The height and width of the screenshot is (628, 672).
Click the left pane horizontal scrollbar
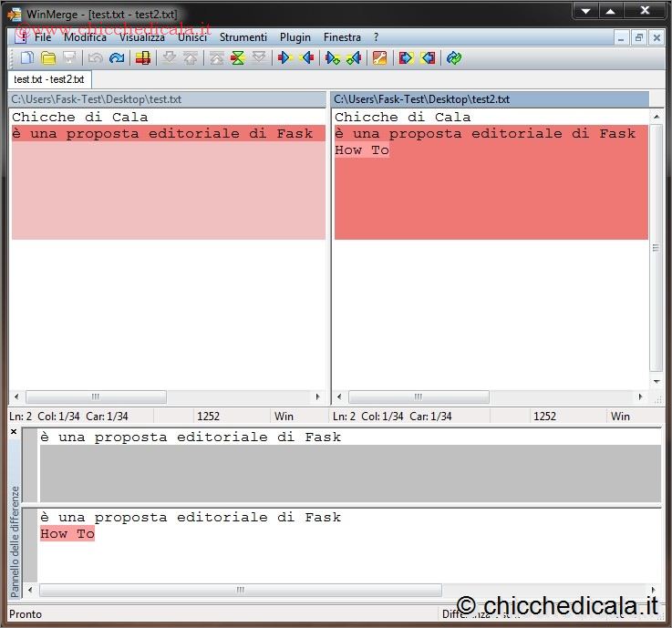click(x=95, y=397)
